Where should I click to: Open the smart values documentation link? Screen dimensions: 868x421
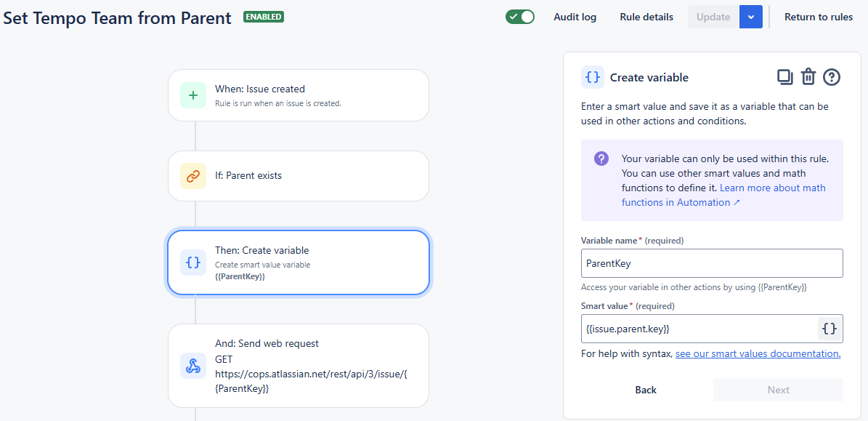758,354
